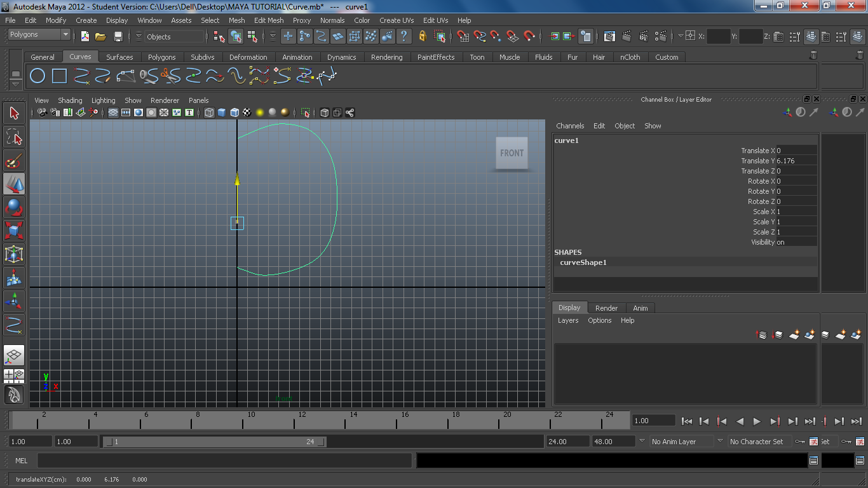Open the Create menu

(86, 20)
